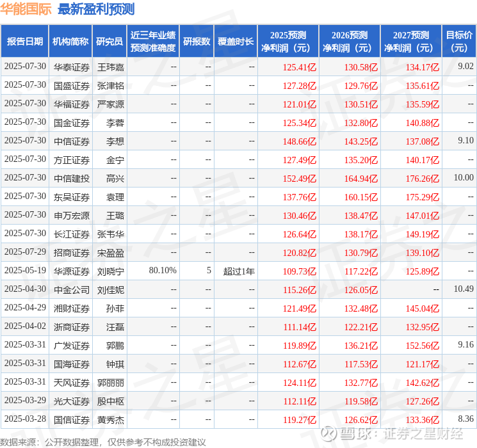Viewport: 477px width, 448px height.
Task: Select the 研报数 column header
Action: point(197,42)
